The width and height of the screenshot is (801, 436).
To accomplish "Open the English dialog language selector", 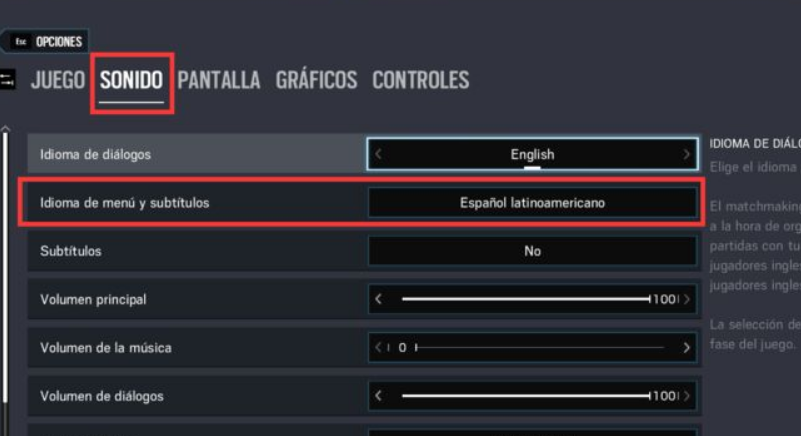I will [532, 154].
